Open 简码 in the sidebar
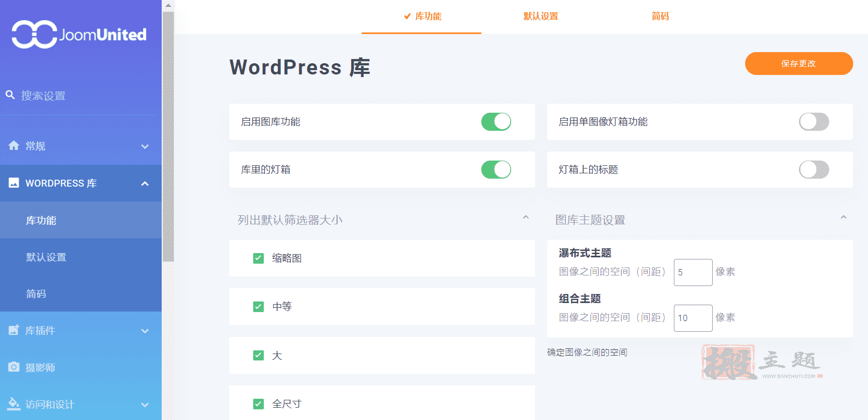The width and height of the screenshot is (868, 420). coord(81,293)
